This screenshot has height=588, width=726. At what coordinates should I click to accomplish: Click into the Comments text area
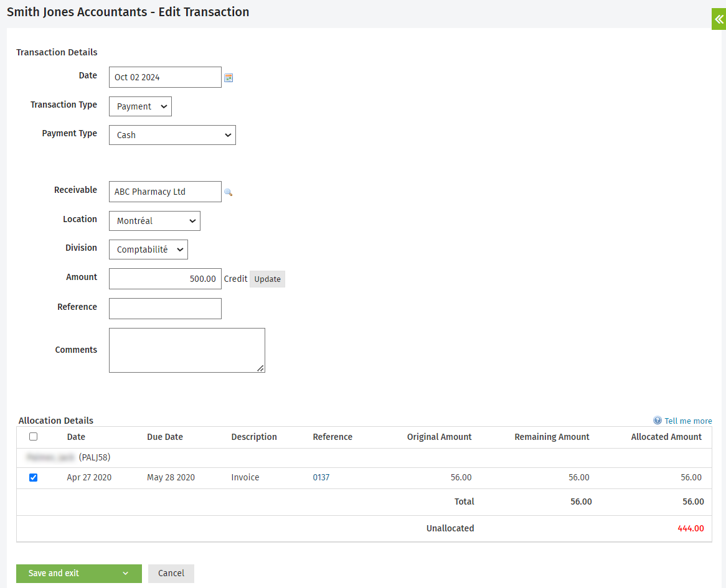[x=187, y=350]
